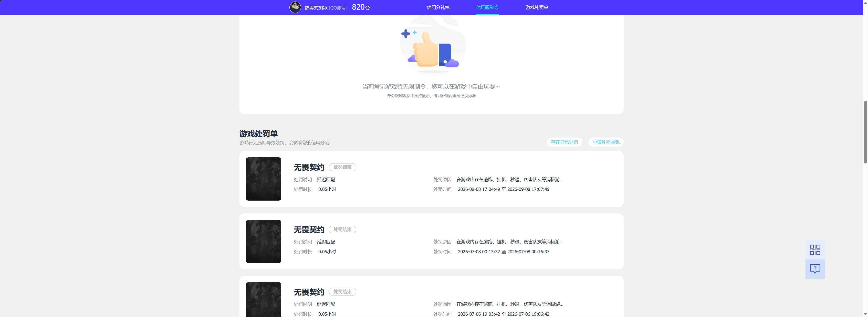Viewport: 868px width, 317px height.
Task: Open the help question chat icon
Action: [815, 269]
